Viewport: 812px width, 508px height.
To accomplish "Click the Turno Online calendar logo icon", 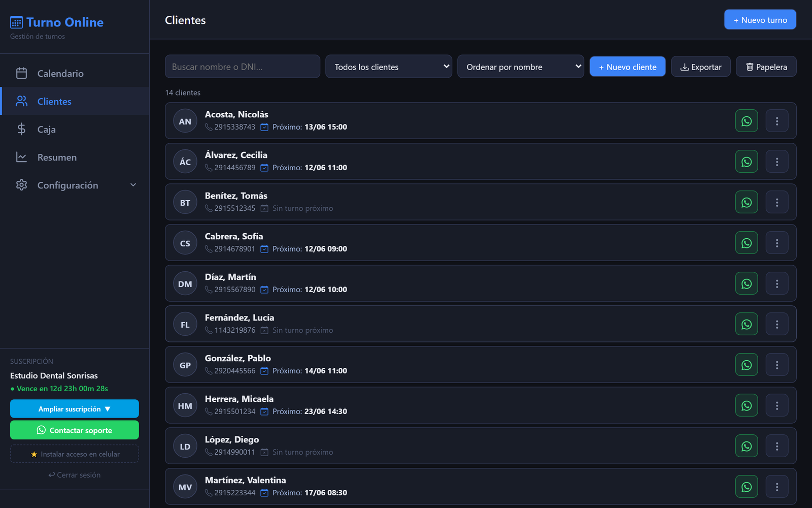I will [x=16, y=22].
